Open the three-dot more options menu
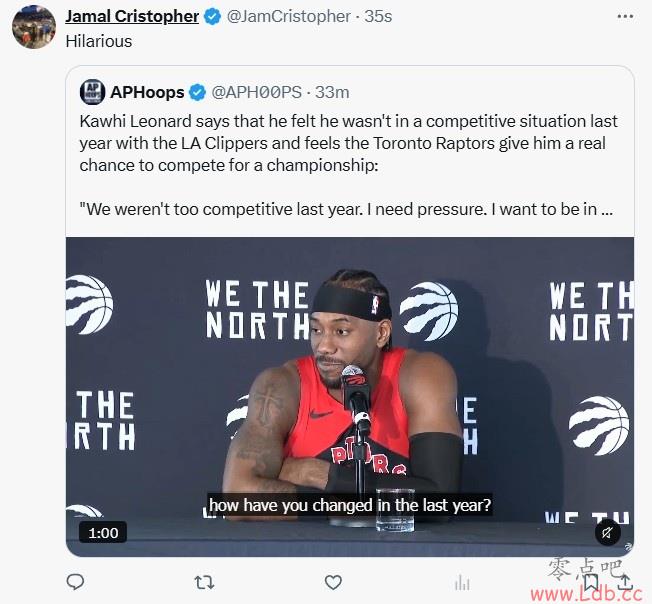The height and width of the screenshot is (604, 652). pos(625,17)
